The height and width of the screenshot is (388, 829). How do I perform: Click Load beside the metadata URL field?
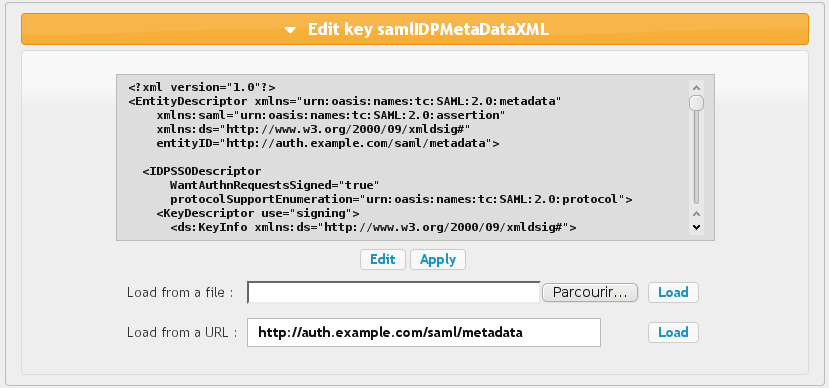(x=673, y=332)
